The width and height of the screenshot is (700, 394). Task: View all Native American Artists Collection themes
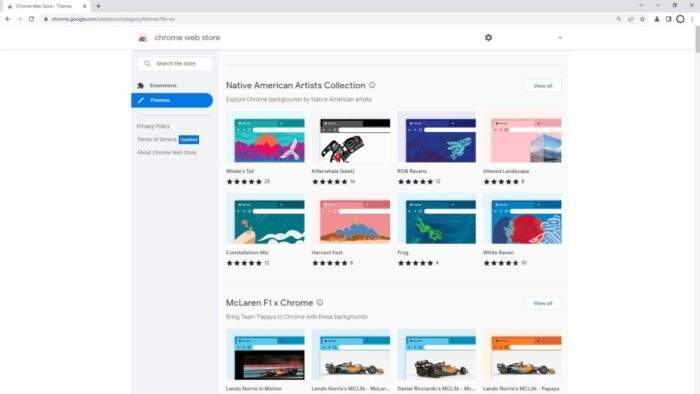543,86
